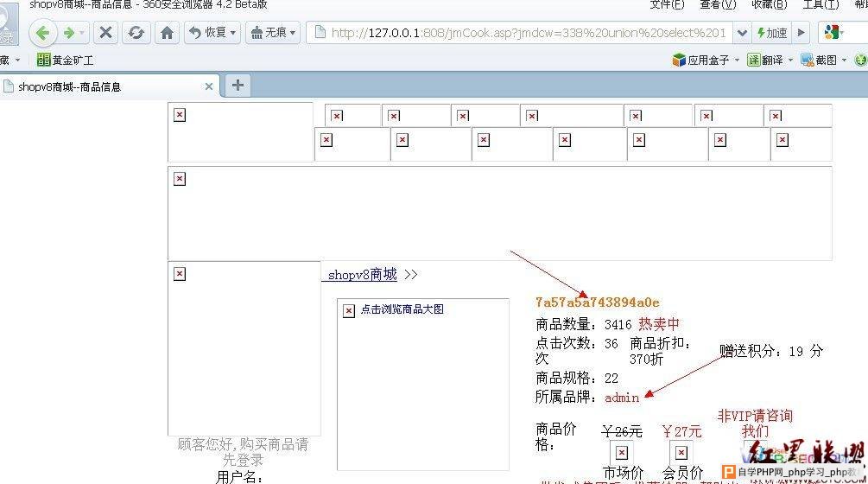
Task: Click the ¥27元 member price
Action: [x=681, y=431]
